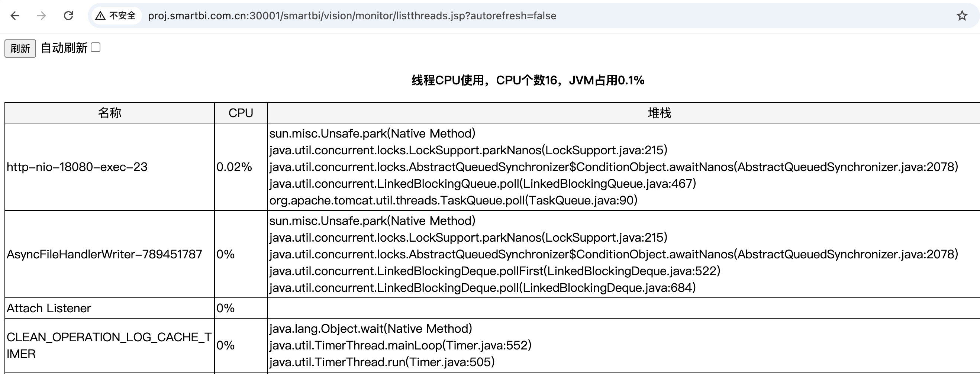This screenshot has width=980, height=374.
Task: Click the 刷新 button
Action: click(x=20, y=48)
